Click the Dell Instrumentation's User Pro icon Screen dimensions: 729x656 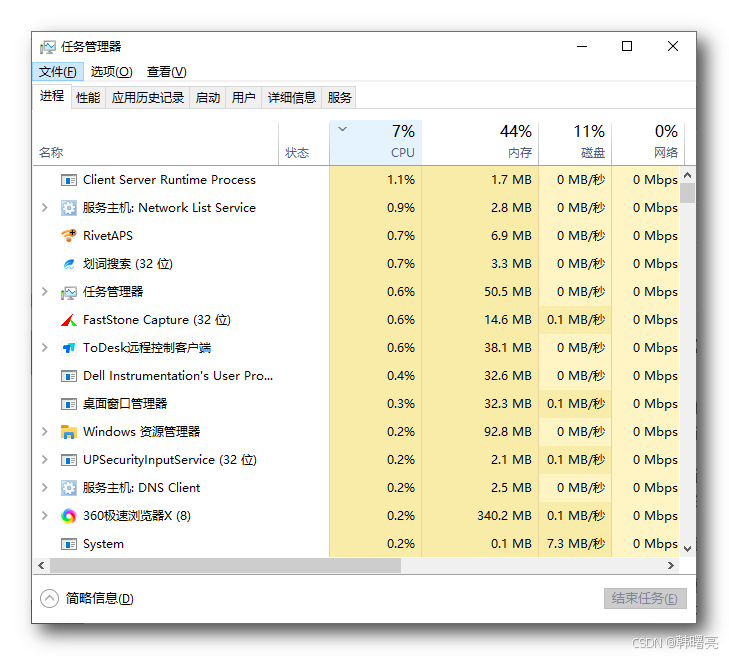click(69, 376)
